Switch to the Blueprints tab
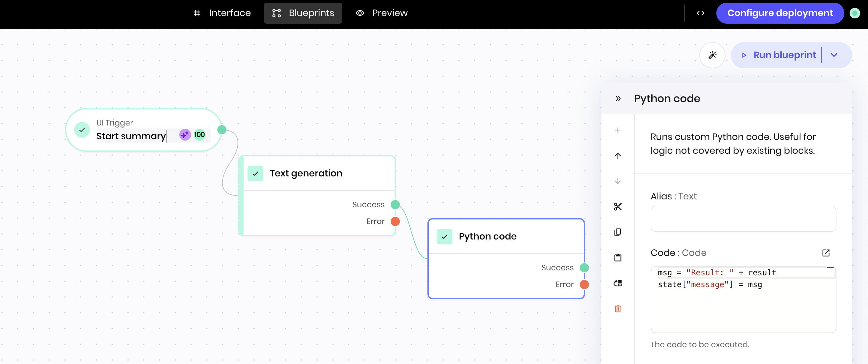Screen dimensions: 868x364 [x=303, y=13]
